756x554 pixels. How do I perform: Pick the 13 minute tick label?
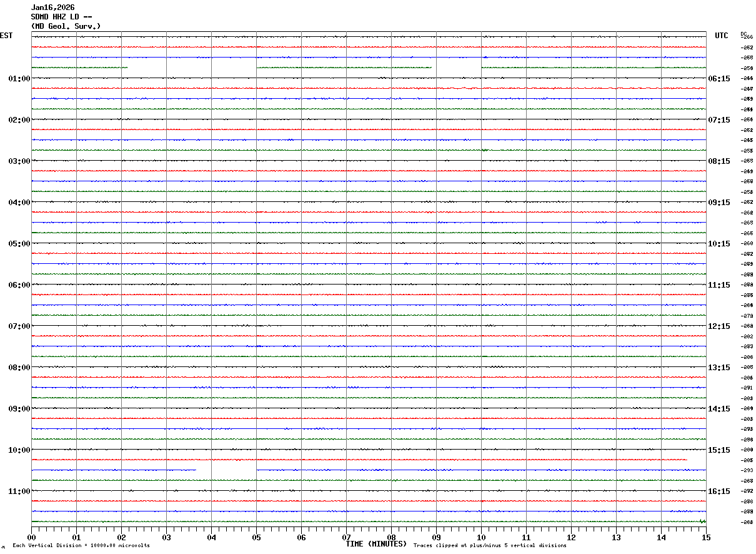coord(616,537)
